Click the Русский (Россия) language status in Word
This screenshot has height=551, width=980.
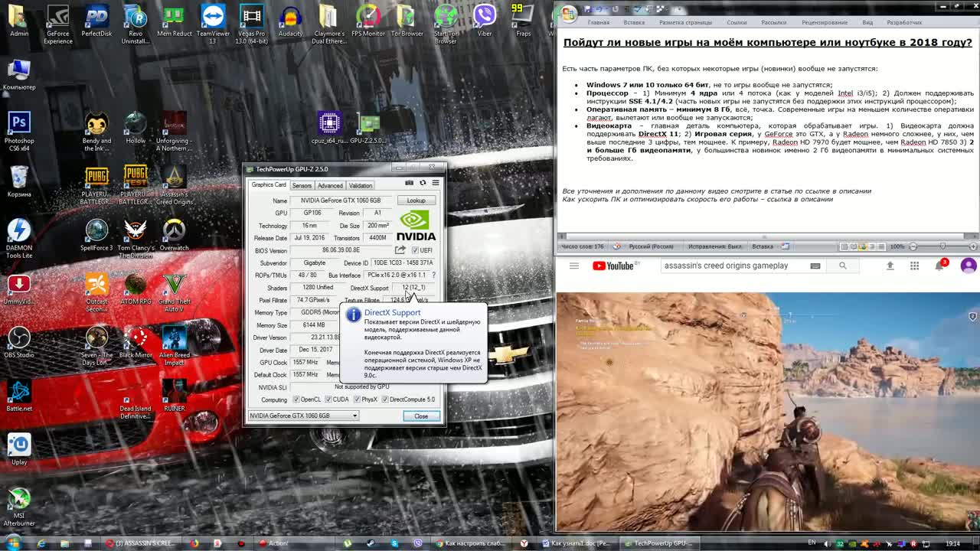[651, 246]
